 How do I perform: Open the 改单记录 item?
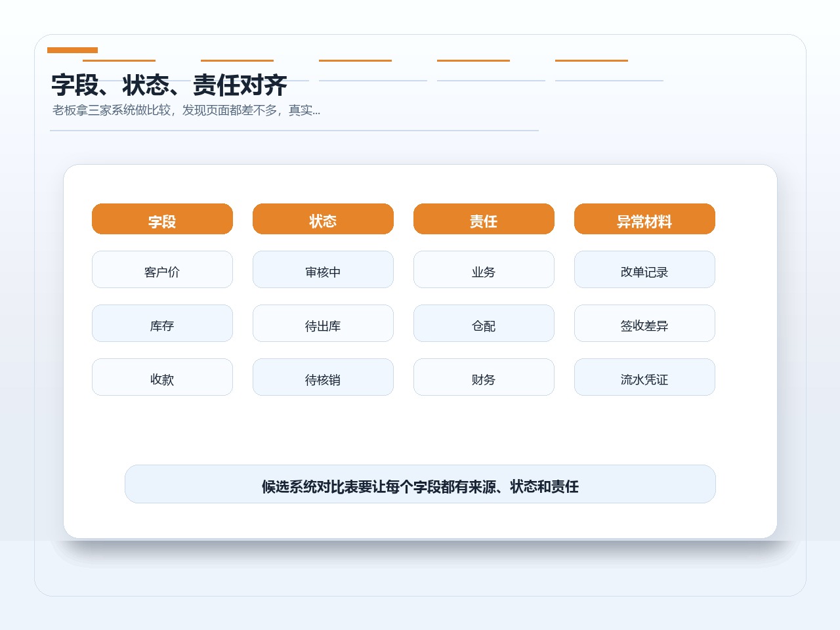[644, 269]
